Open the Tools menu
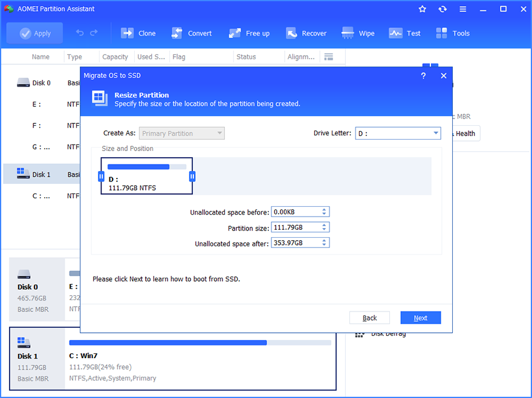The height and width of the screenshot is (398, 532). [x=453, y=33]
